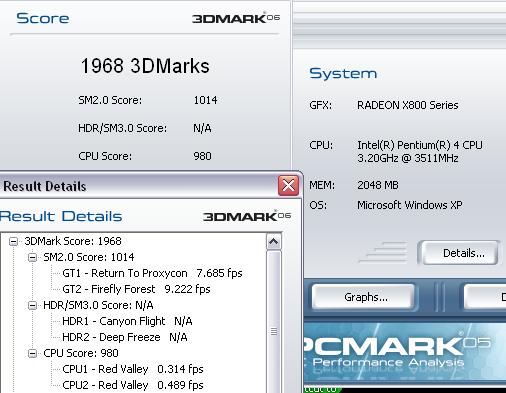Select HDR2 - Deep Freeze row
This screenshot has height=393, width=506.
[x=125, y=337]
